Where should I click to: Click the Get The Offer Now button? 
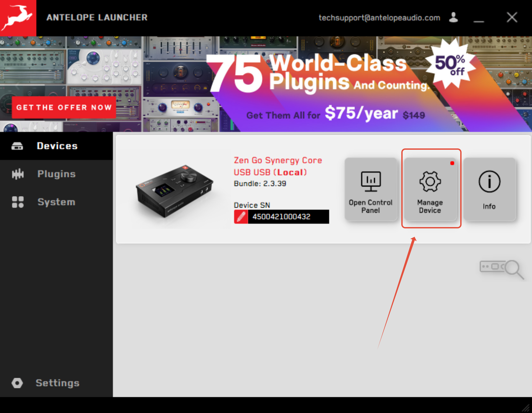coord(64,107)
